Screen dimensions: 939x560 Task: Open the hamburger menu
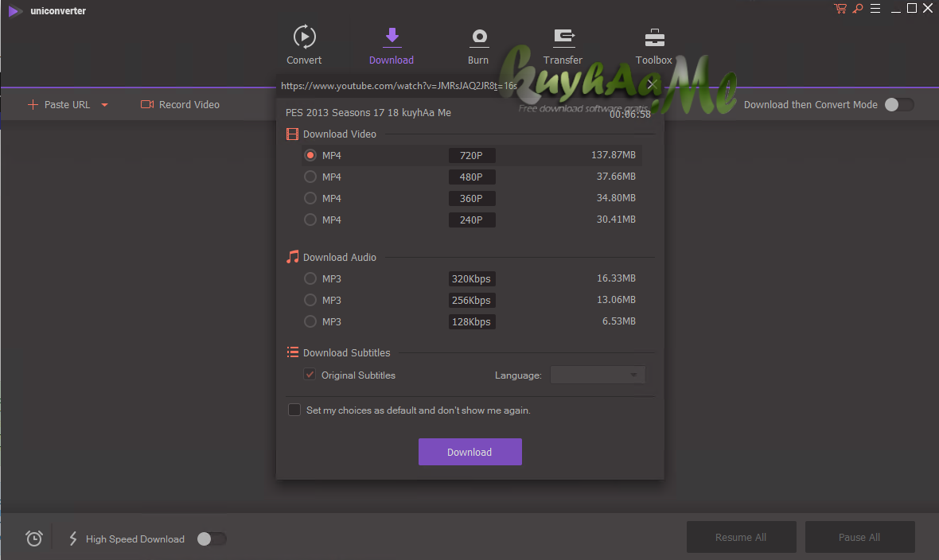click(875, 9)
